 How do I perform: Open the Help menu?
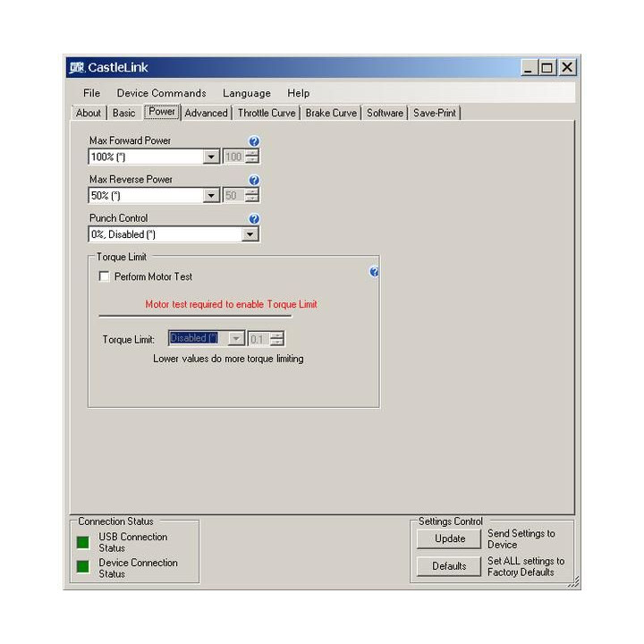pos(298,93)
